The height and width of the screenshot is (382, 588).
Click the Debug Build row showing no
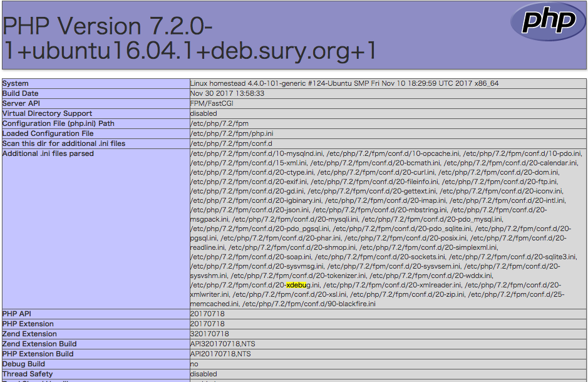pyautogui.click(x=192, y=364)
